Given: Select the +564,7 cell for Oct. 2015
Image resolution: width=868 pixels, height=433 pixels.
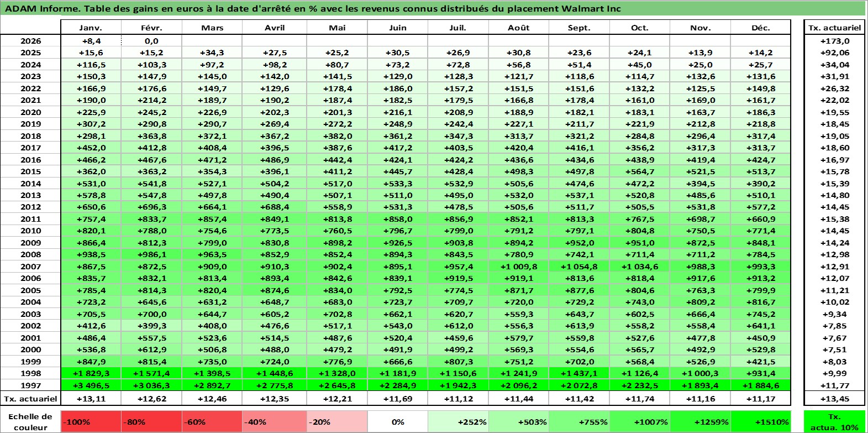Looking at the screenshot, I should pos(640,171).
